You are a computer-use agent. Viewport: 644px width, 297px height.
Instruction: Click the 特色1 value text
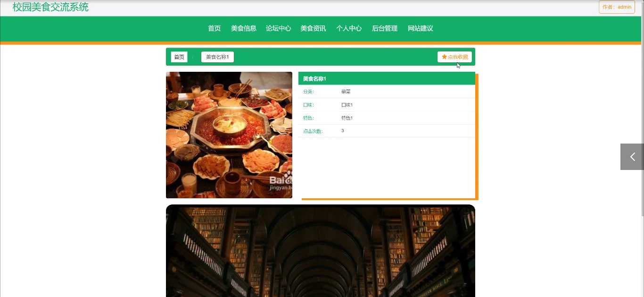(347, 118)
